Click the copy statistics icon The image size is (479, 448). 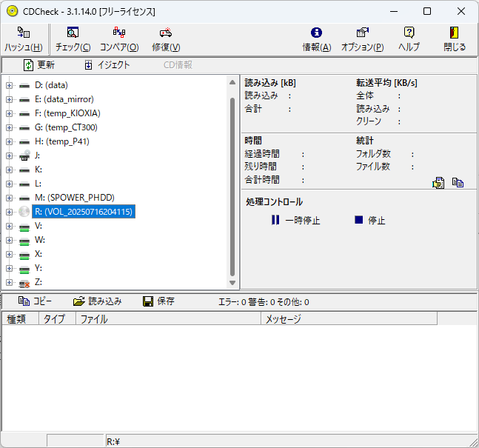tap(458, 182)
